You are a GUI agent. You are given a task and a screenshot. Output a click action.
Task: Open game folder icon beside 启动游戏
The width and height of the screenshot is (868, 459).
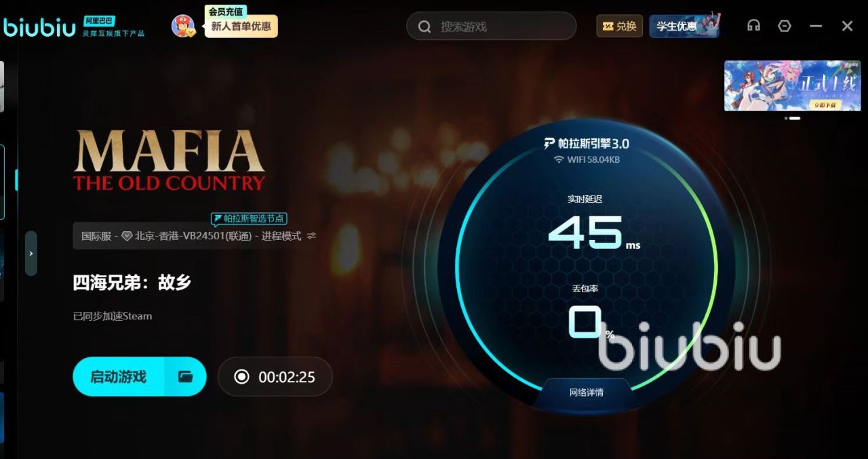pyautogui.click(x=185, y=376)
